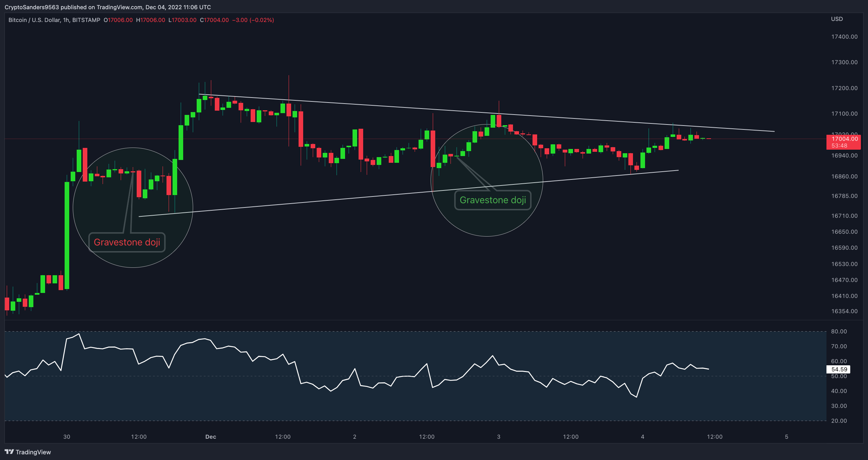Viewport: 868px width, 460px height.
Task: Click the price axis label 16860.00
Action: [844, 176]
